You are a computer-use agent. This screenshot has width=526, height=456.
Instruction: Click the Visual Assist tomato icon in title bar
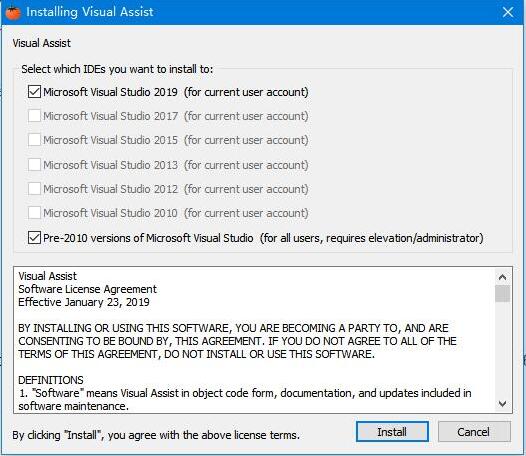(13, 12)
